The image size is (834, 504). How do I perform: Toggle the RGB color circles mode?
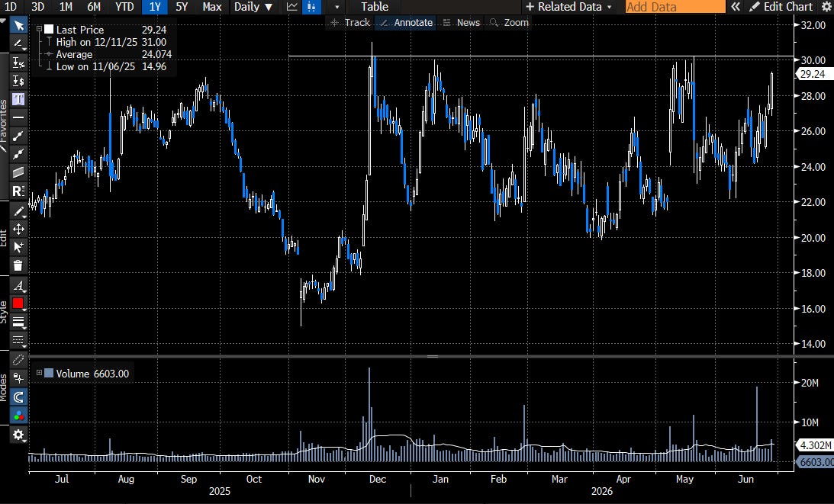pos(18,416)
